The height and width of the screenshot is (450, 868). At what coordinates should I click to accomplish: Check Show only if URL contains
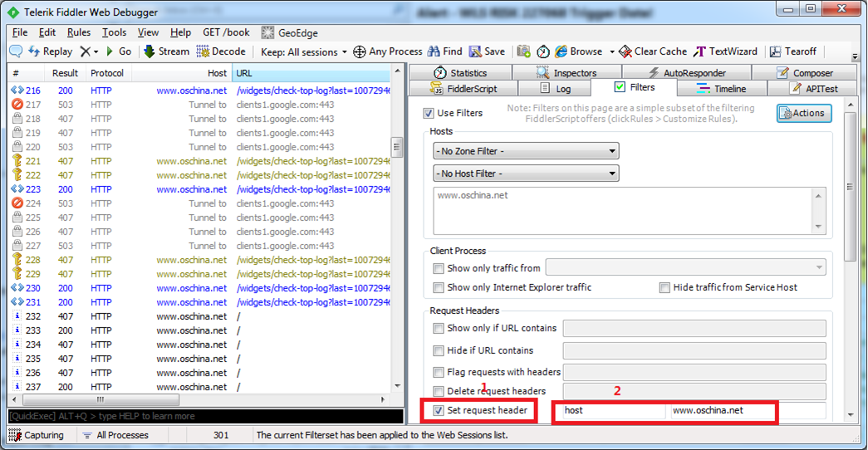[x=439, y=328]
